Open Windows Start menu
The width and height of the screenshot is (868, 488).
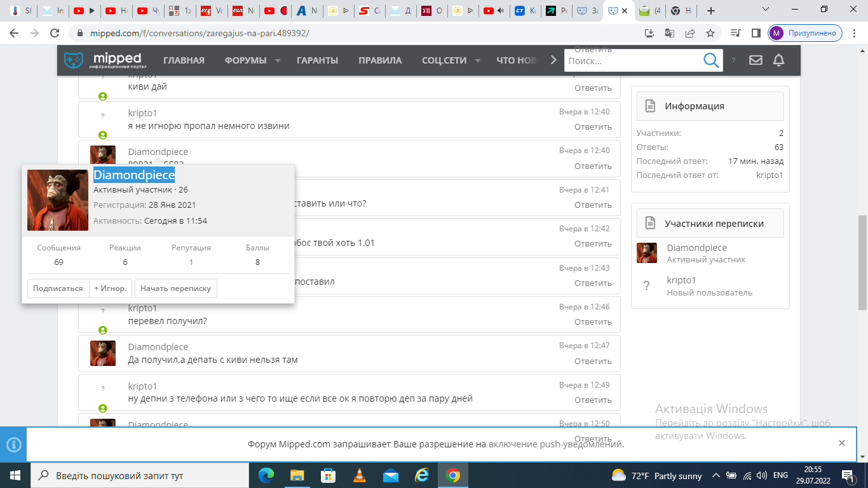pos(15,475)
